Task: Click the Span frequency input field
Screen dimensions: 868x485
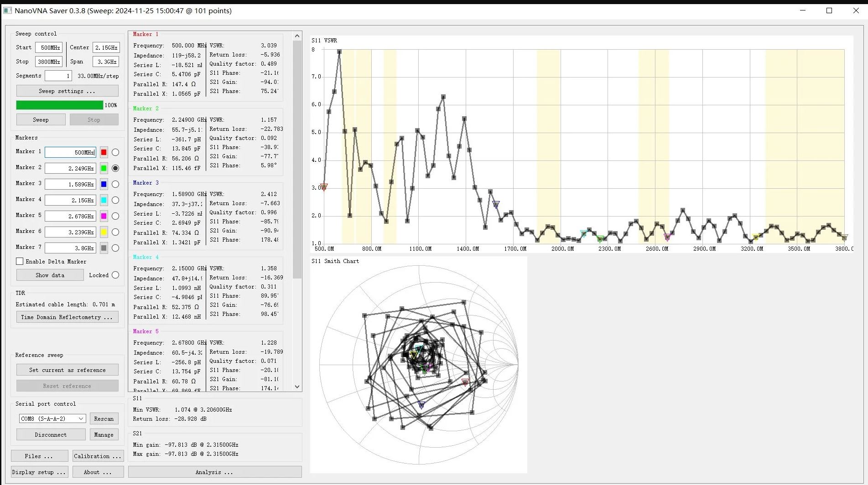Action: click(106, 62)
